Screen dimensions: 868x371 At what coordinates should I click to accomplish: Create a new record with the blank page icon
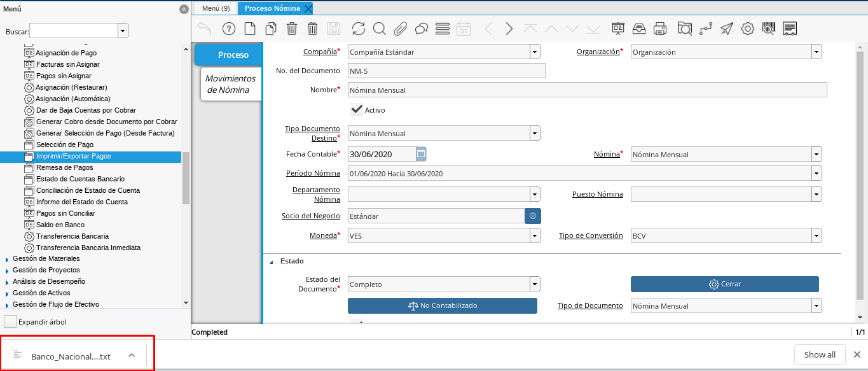[250, 29]
